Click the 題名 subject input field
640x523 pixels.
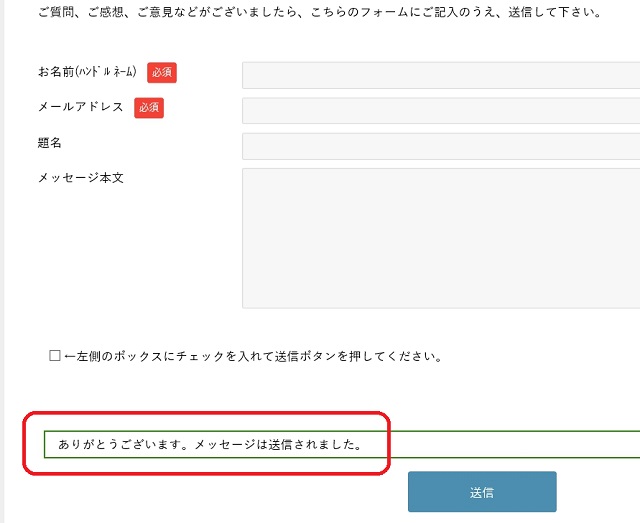coord(440,146)
